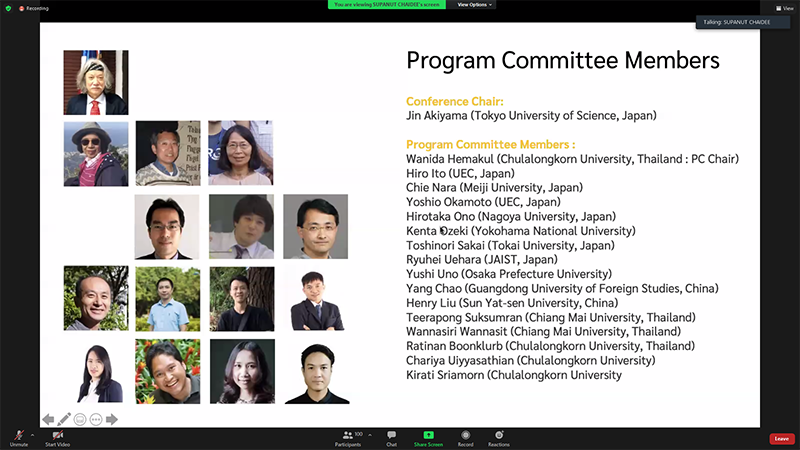Image resolution: width=800 pixels, height=450 pixels.
Task: Click the 'Teerapong Suksumran' line
Action: (x=551, y=318)
